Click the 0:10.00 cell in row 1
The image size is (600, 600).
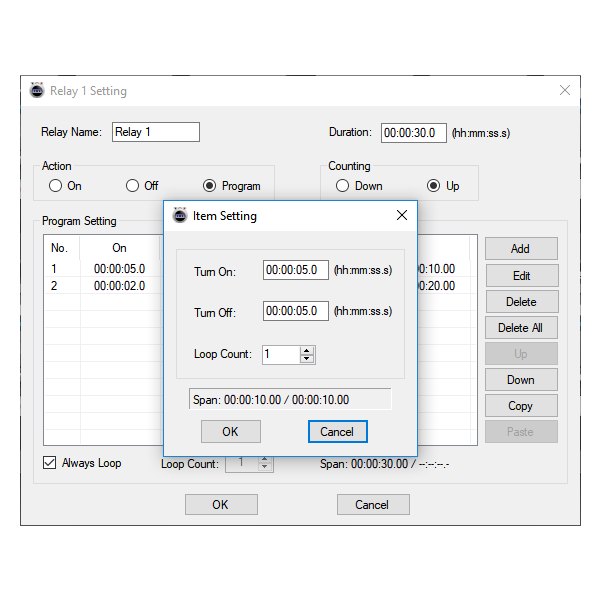pos(437,269)
